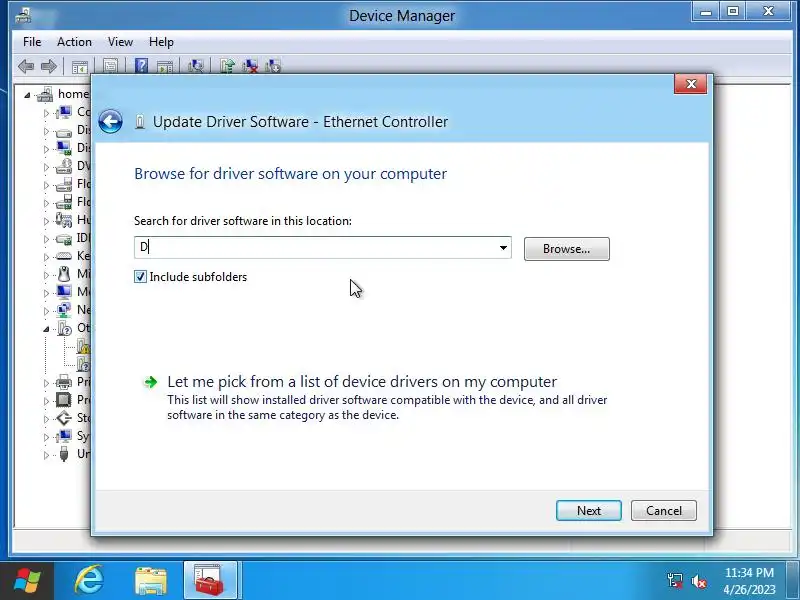This screenshot has width=800, height=600.
Task: Choose Let me pick from a list of device drivers
Action: pos(362,382)
